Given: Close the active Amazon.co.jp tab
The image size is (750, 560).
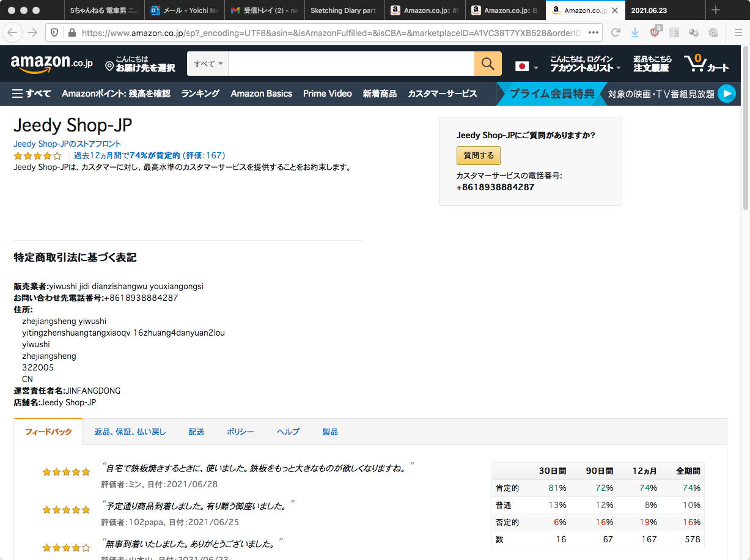Looking at the screenshot, I should (x=614, y=10).
